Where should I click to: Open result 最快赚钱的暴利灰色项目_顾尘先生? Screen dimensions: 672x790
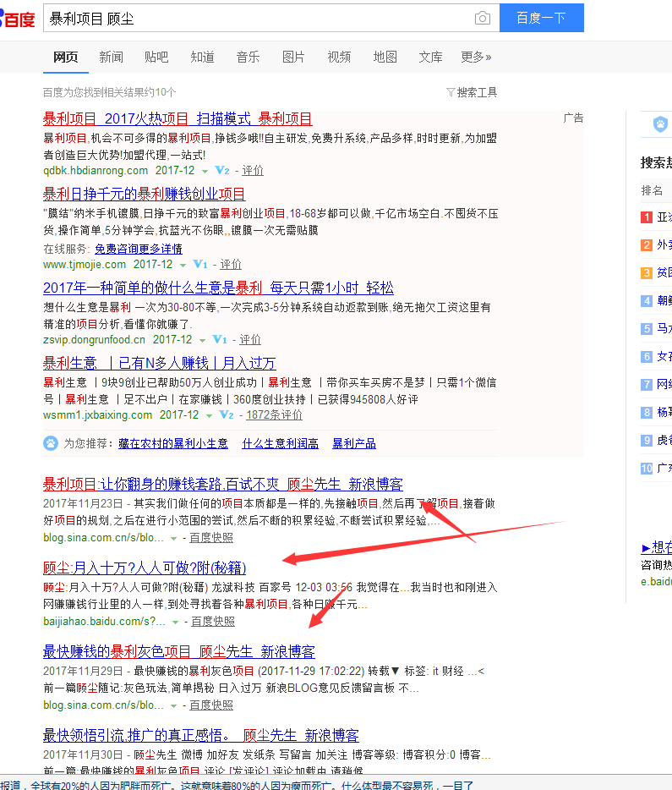[178, 651]
